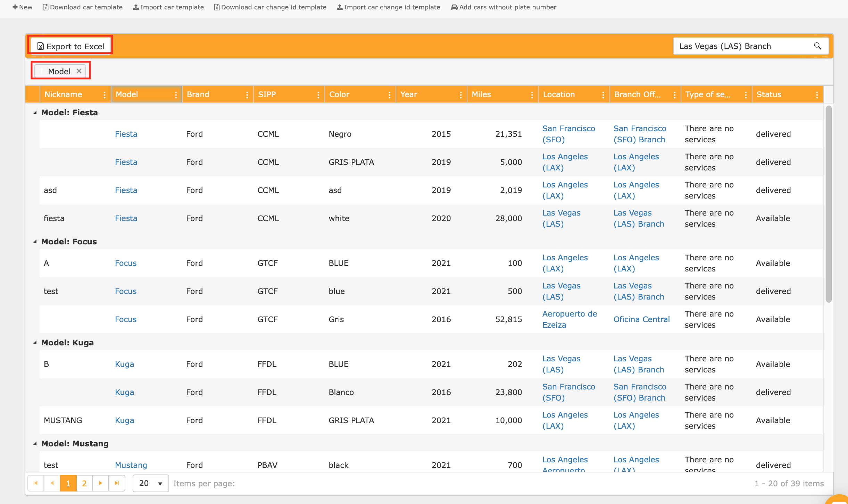Open the Fiesta link in the white row

[126, 218]
